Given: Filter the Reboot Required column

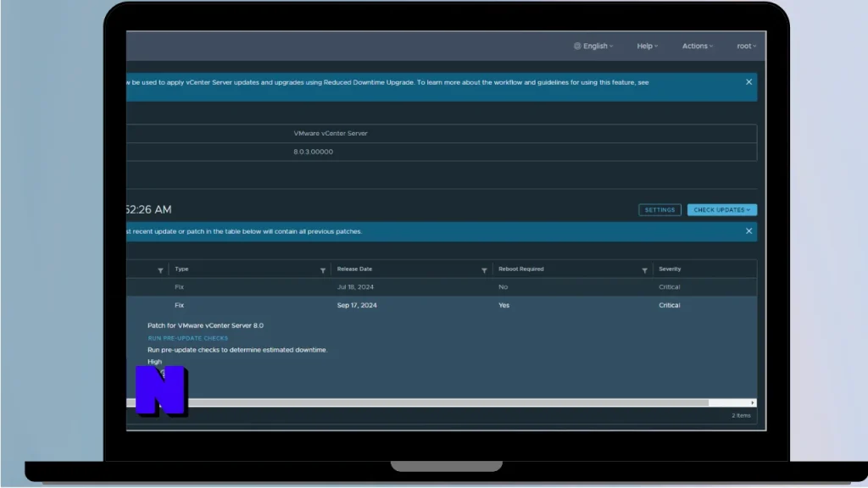Looking at the screenshot, I should (644, 270).
